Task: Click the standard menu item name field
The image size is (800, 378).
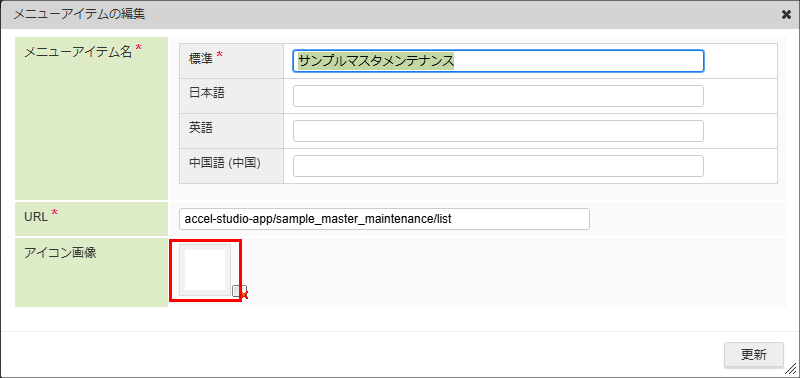Action: (x=498, y=61)
